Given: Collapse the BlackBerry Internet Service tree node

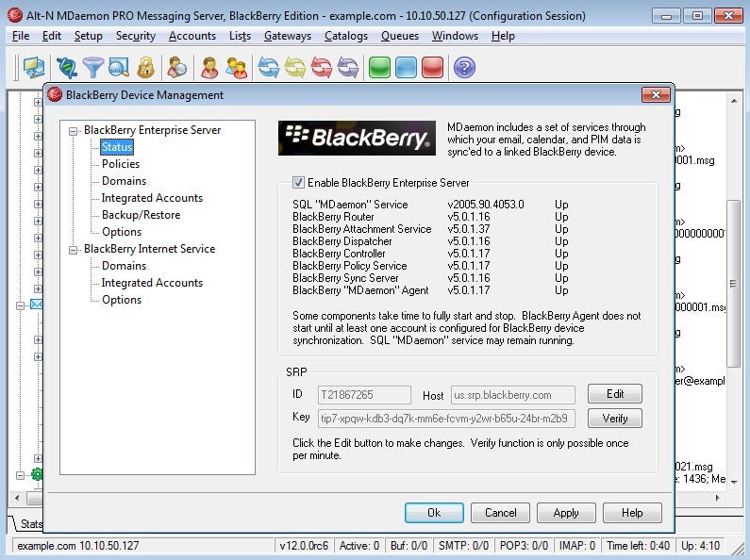Looking at the screenshot, I should (73, 250).
